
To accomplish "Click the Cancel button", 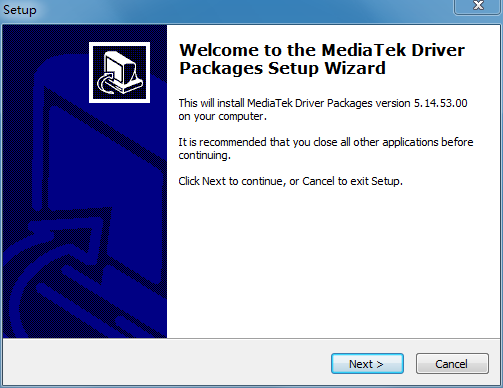I will pyautogui.click(x=452, y=364).
